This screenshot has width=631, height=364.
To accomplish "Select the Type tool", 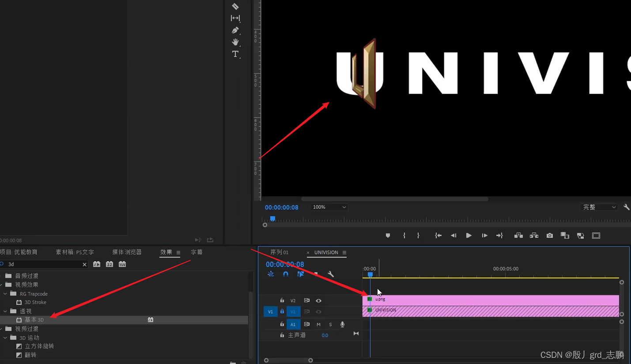I will [x=235, y=54].
